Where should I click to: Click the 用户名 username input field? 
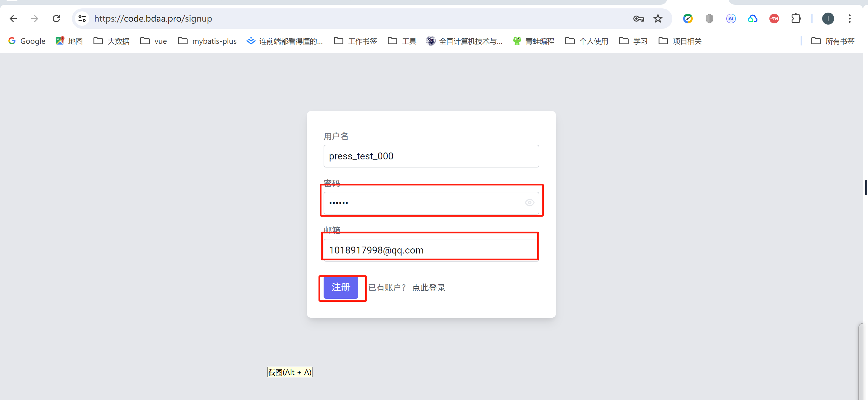431,156
